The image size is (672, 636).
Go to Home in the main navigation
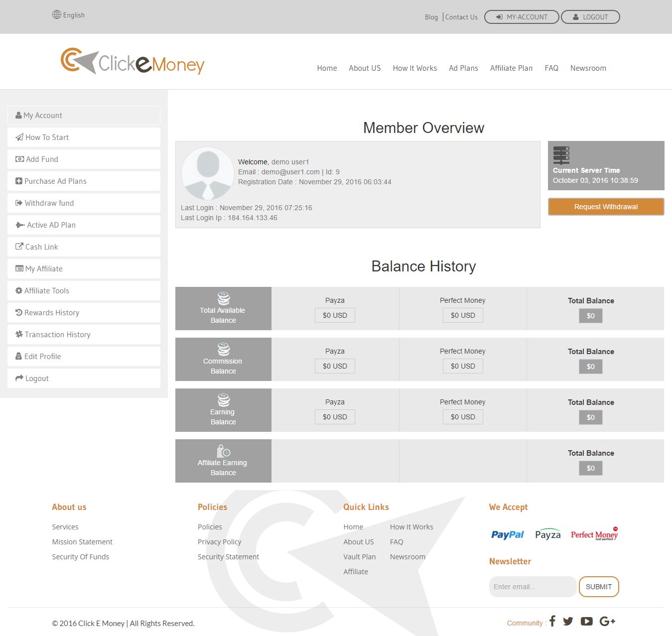coord(327,68)
